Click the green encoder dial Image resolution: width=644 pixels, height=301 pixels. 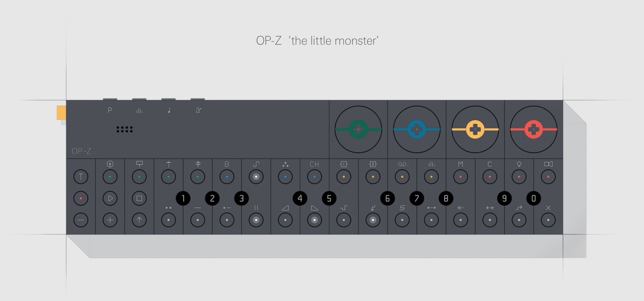tap(358, 130)
